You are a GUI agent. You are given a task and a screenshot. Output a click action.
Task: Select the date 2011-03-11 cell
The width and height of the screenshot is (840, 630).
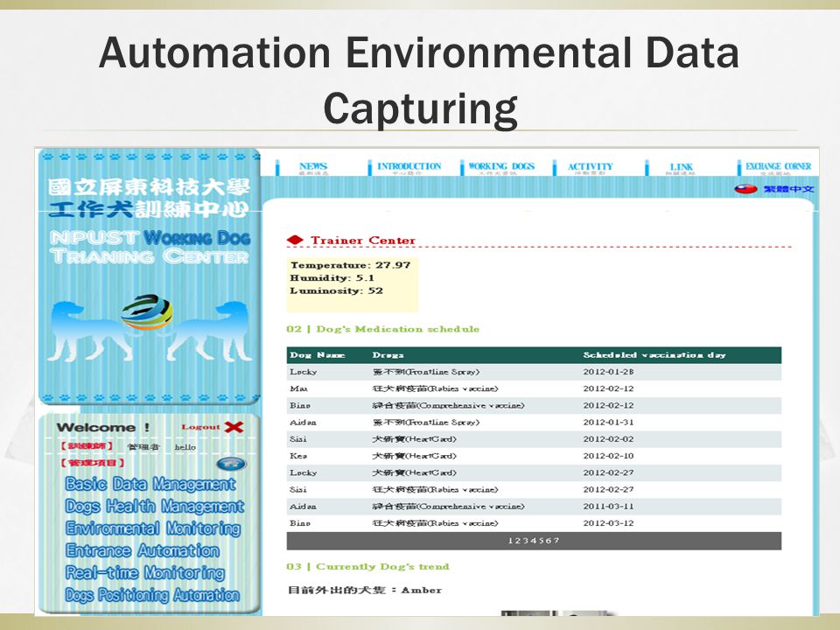[x=608, y=507]
